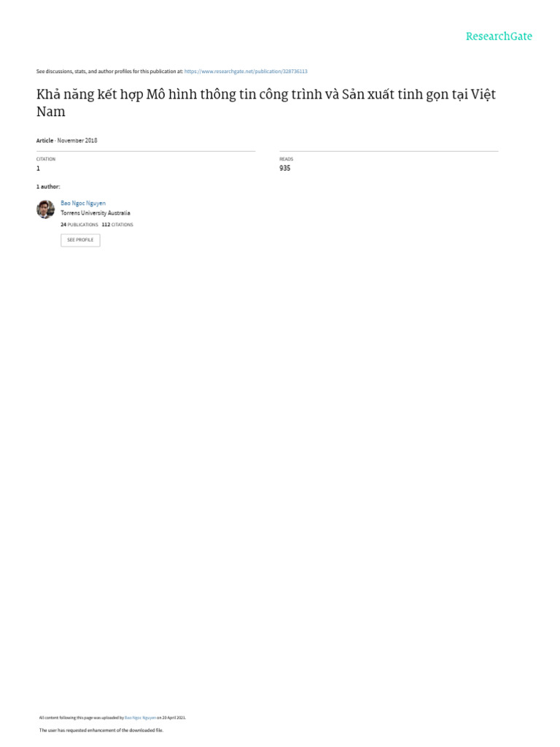The image size is (560, 747).
Task: Click the author's profile photo
Action: tap(46, 209)
